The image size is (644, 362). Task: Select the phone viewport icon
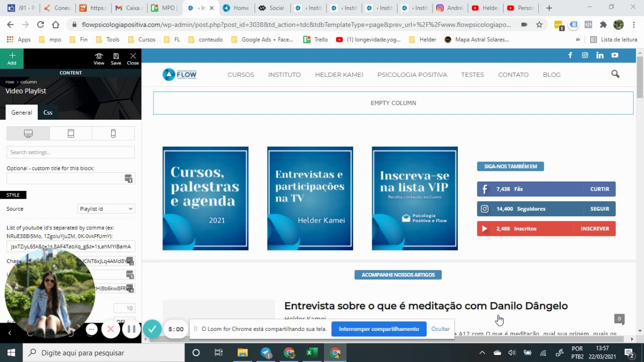click(x=113, y=133)
